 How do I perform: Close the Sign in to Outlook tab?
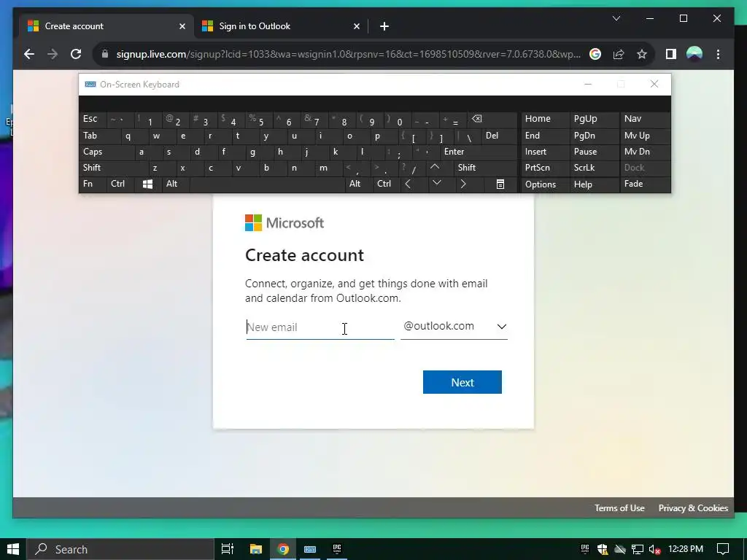(x=356, y=26)
